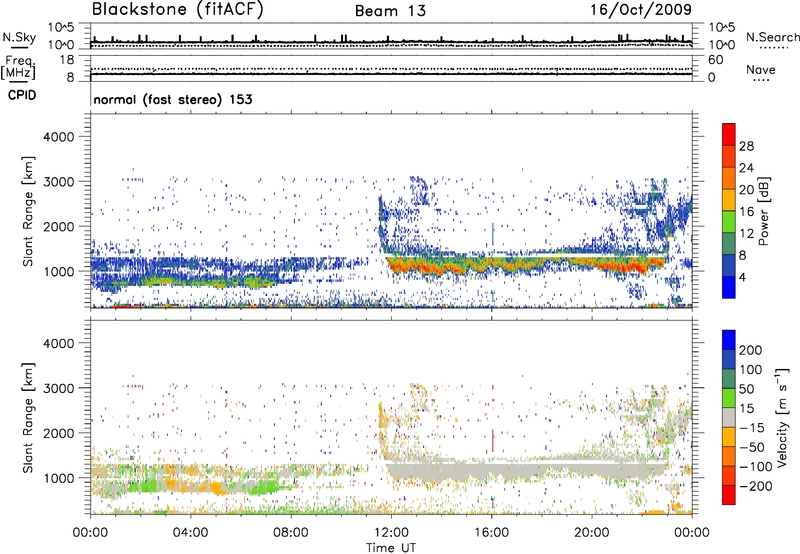The image size is (800, 554).
Task: Click the 'Nave' legend label
Action: click(761, 69)
